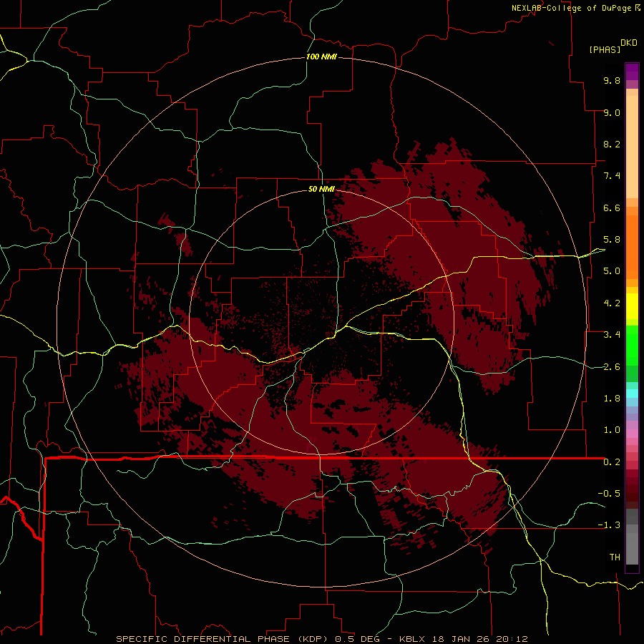Click the NEXLAB-College of DuPage label
Viewport: 644px width, 644px height.
pyautogui.click(x=571, y=8)
